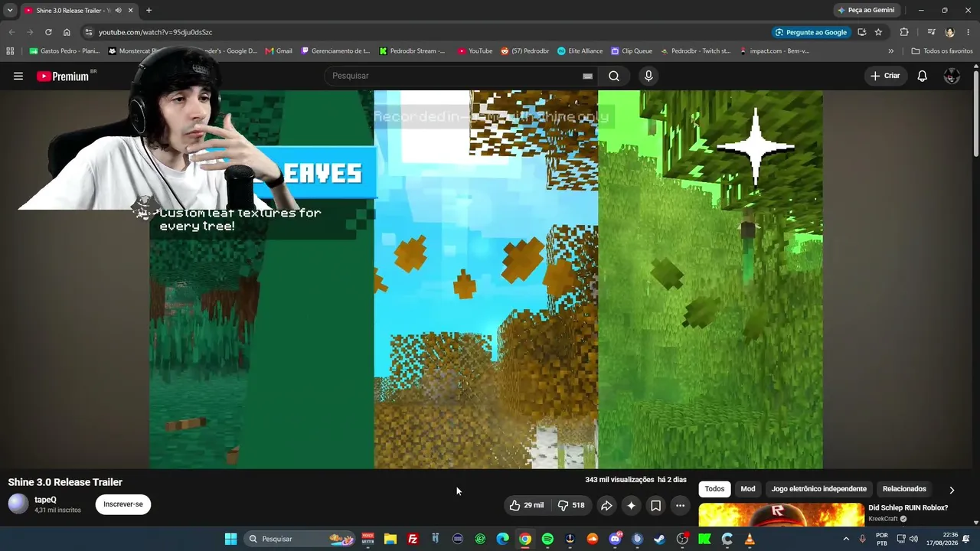The height and width of the screenshot is (551, 980).
Task: Open Todos os favoritos folder
Action: click(x=942, y=51)
